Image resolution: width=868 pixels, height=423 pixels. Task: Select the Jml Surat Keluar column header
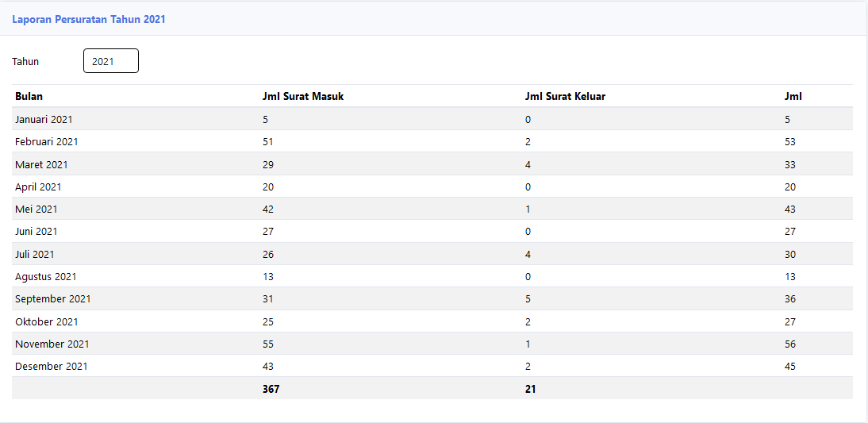pyautogui.click(x=565, y=96)
